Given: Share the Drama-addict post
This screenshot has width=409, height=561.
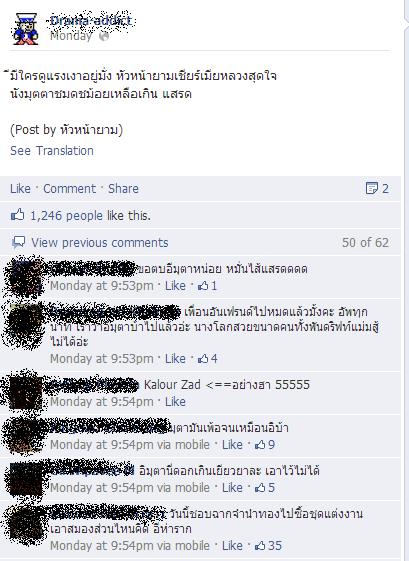Looking at the screenshot, I should [123, 189].
